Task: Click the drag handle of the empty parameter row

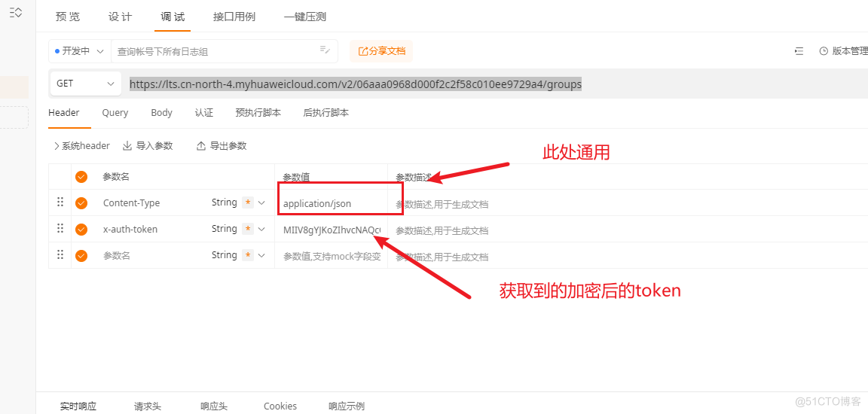Action: point(60,255)
